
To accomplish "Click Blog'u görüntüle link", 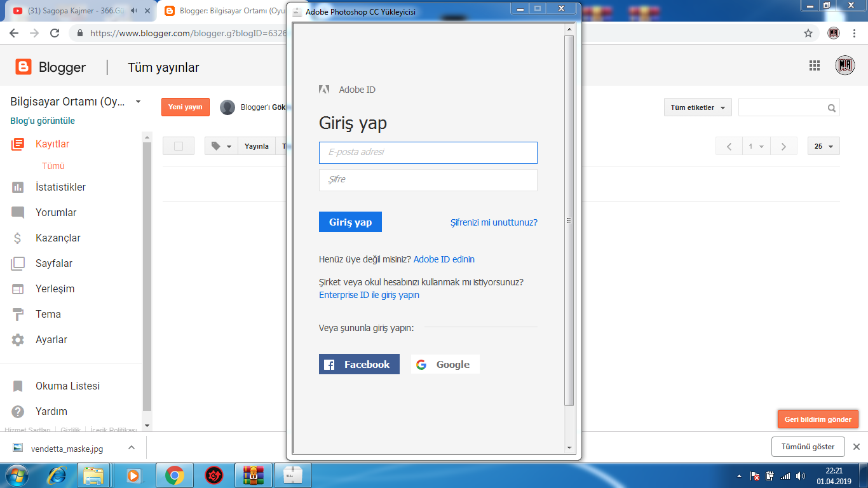I will [x=43, y=121].
